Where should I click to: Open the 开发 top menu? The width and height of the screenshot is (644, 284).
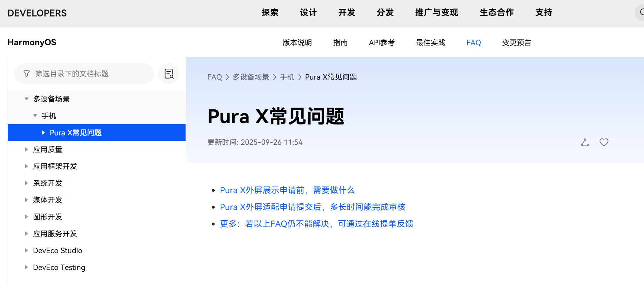347,13
